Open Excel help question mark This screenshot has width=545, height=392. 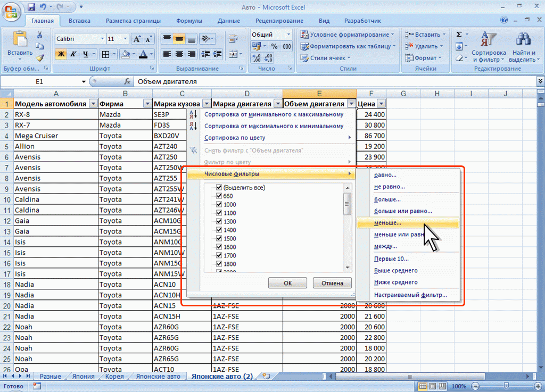click(x=504, y=20)
